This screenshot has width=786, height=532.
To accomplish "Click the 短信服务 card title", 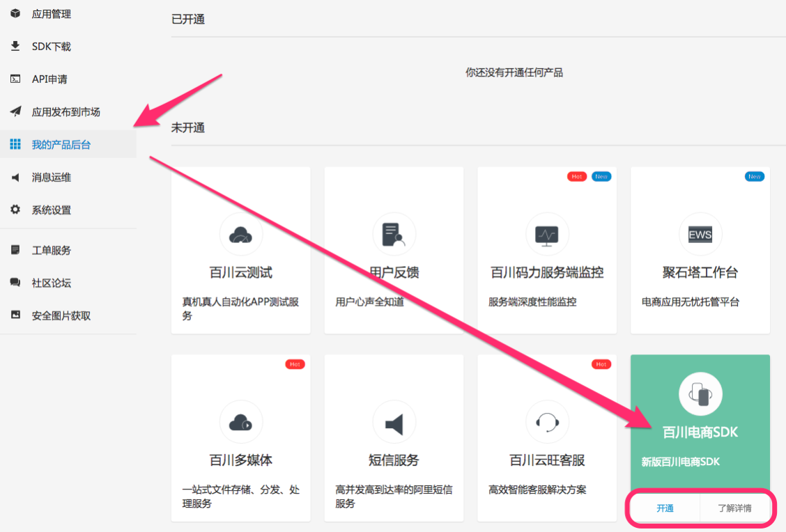I will point(394,460).
